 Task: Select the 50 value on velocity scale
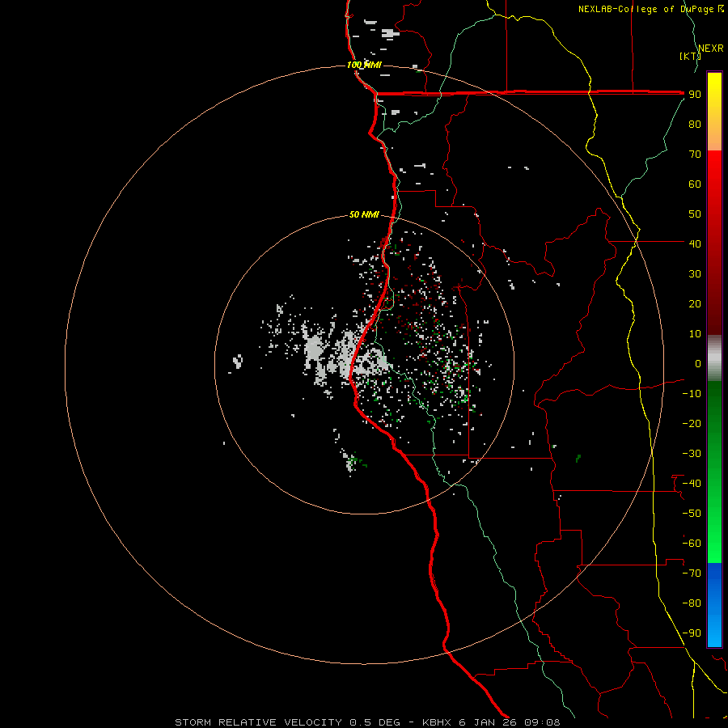695,214
